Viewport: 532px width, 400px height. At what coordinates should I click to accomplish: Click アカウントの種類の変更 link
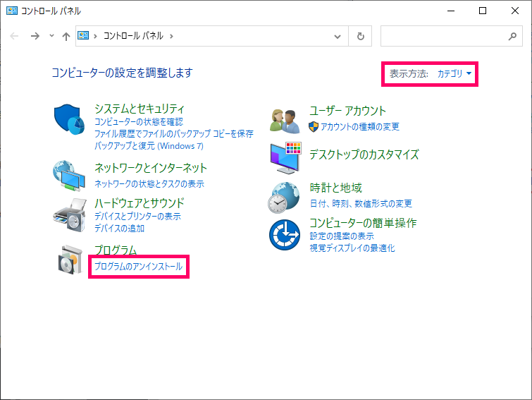click(360, 127)
